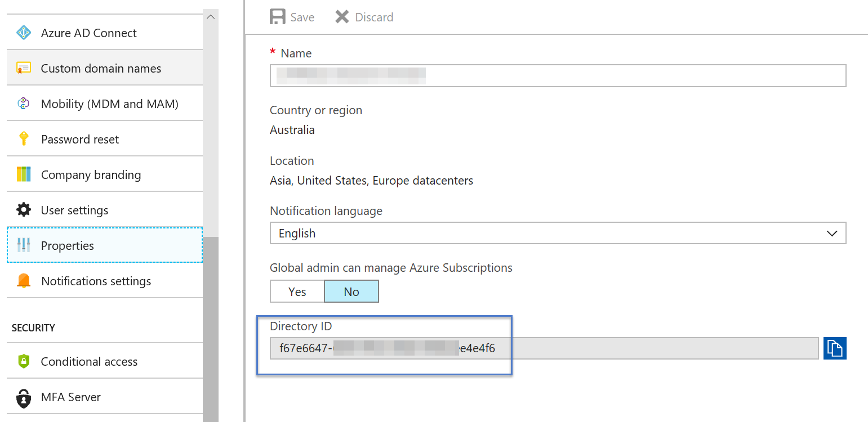The height and width of the screenshot is (422, 868).
Task: Click the Discard X icon
Action: tap(342, 17)
